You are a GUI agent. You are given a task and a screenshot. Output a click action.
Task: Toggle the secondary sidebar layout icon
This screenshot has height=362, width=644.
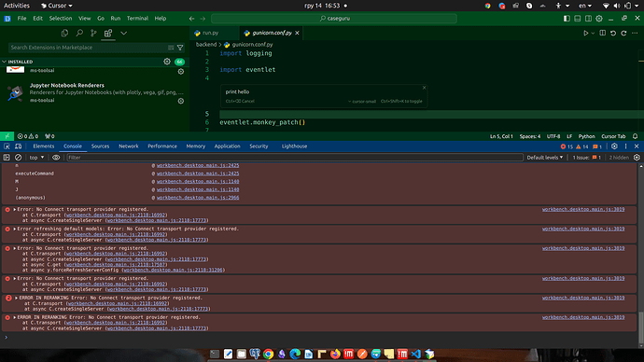[588, 19]
